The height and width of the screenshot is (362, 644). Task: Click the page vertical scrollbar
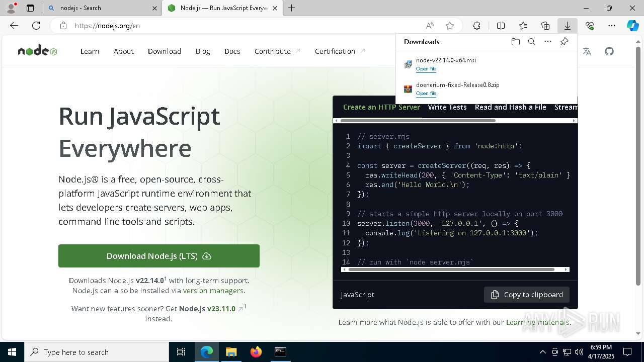coord(639,166)
